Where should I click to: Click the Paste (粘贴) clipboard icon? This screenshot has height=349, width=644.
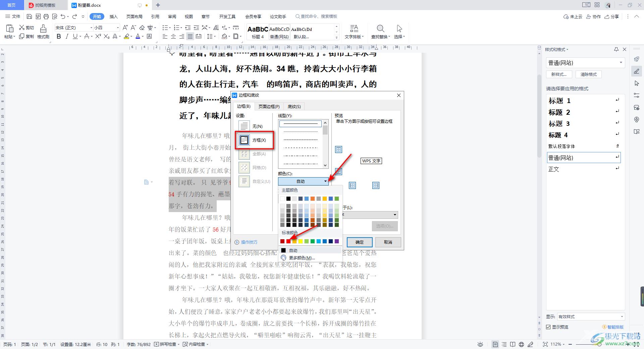(9, 28)
